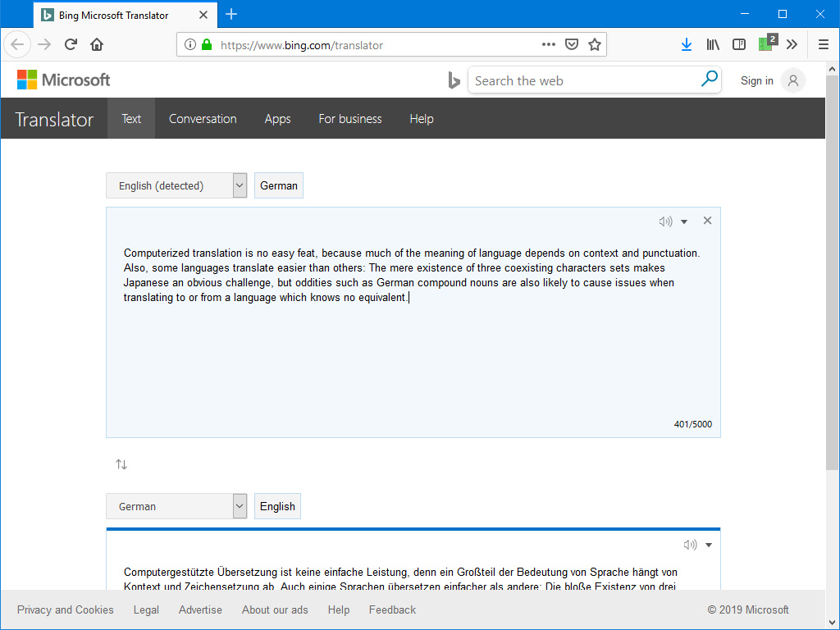
Task: Open the For business tab
Action: pos(350,118)
